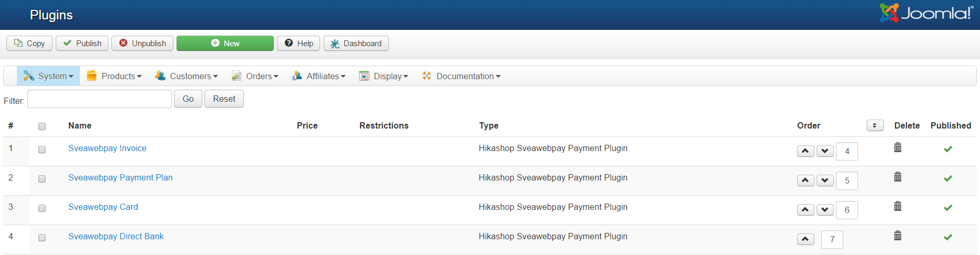Delete the Sveawebpay Direct Bank via trash icon

coord(898,236)
